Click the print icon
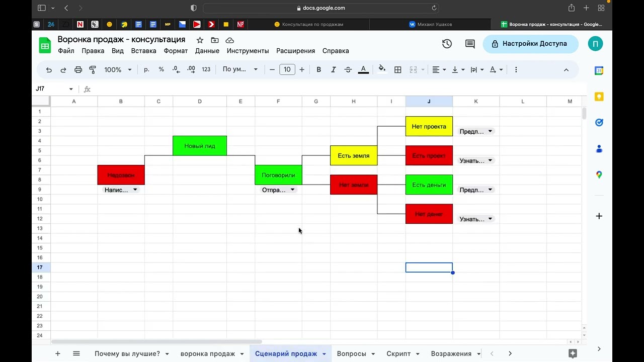This screenshot has height=362, width=644. point(78,70)
